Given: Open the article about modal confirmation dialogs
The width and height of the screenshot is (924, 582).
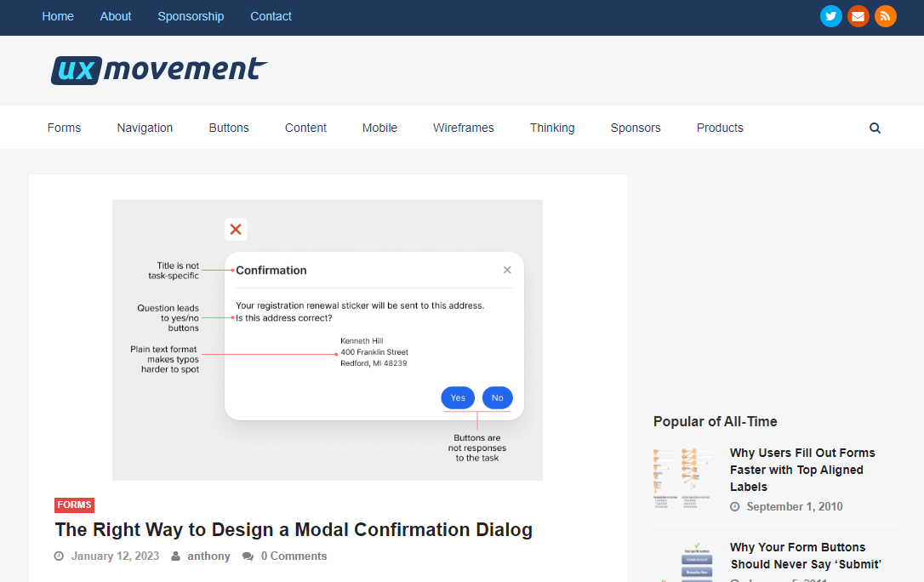Looking at the screenshot, I should coord(293,529).
